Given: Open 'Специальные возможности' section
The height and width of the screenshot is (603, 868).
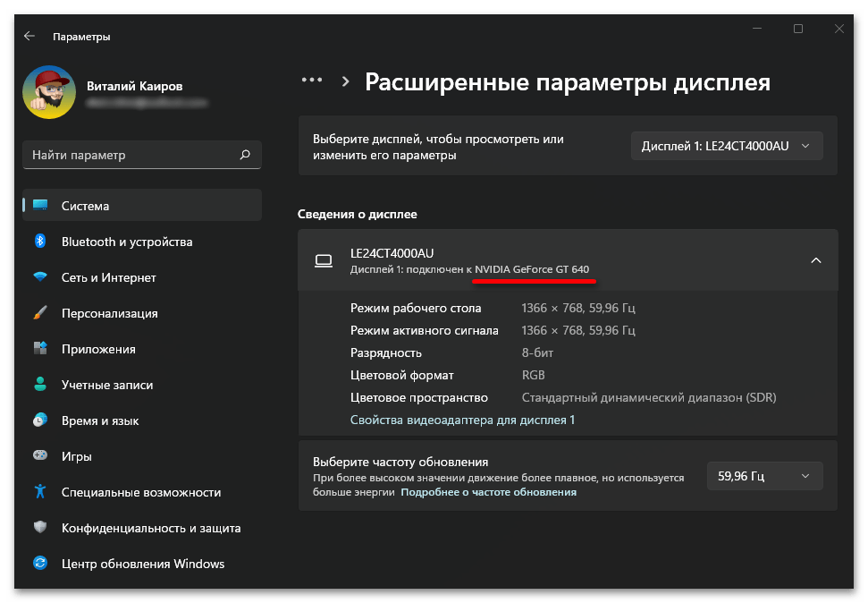Looking at the screenshot, I should click(x=141, y=492).
